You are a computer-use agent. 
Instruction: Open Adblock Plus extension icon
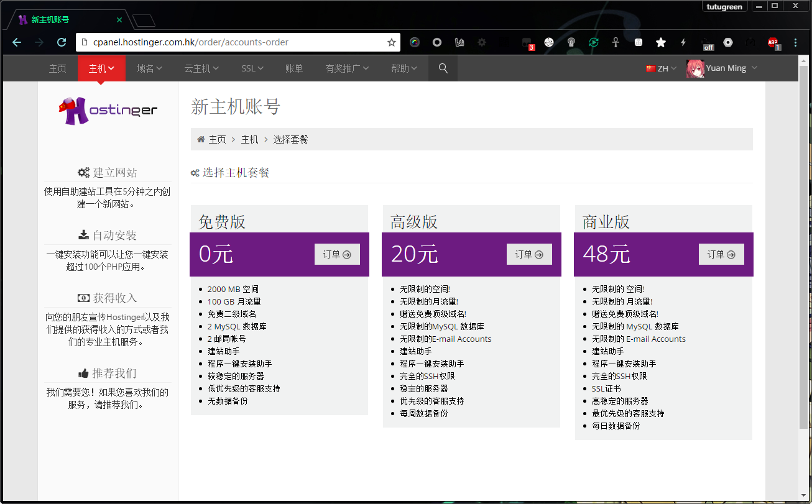(773, 43)
